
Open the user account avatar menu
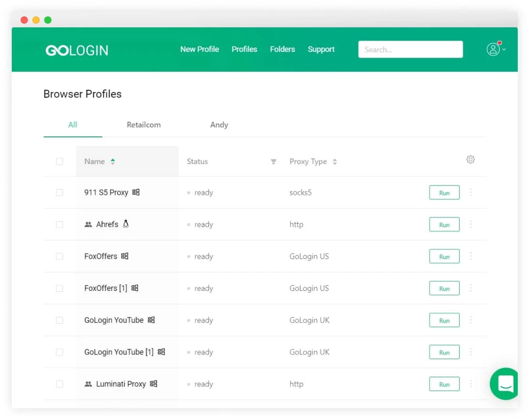[x=493, y=49]
